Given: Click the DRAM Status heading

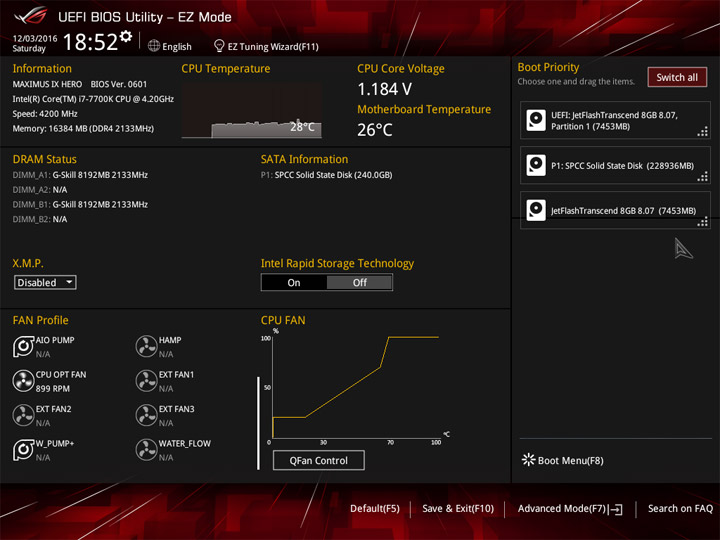Looking at the screenshot, I should (x=45, y=159).
